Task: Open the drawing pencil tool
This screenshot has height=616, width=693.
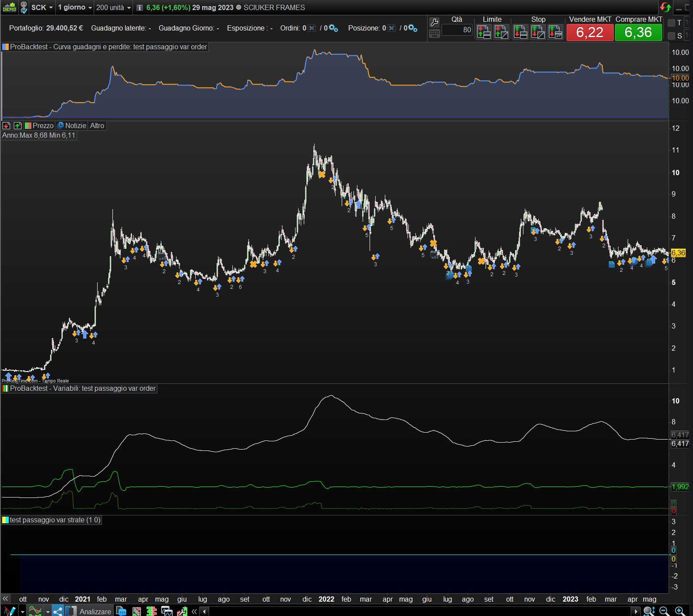Action: pos(10,611)
